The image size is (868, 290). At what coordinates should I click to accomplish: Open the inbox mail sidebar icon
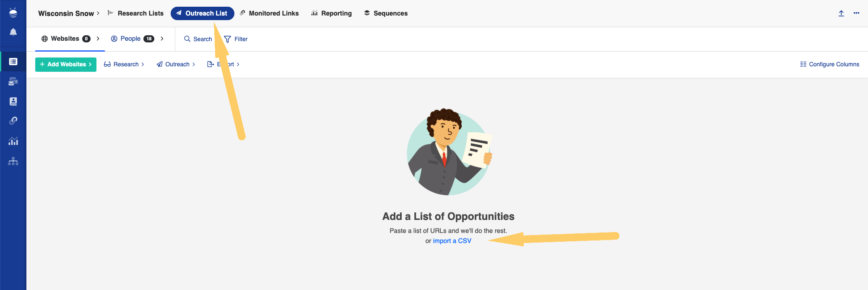click(13, 81)
